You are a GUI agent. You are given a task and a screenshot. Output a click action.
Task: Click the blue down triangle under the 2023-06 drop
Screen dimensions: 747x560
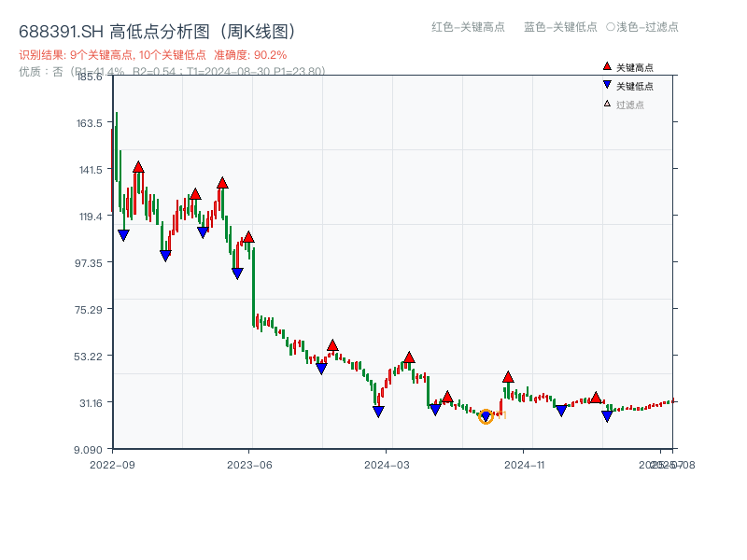pos(236,272)
